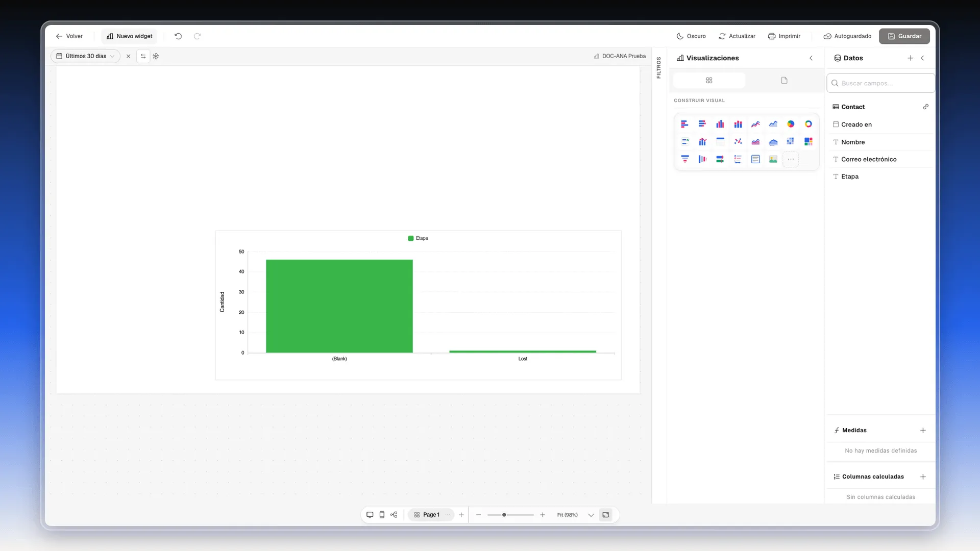This screenshot has width=980, height=551.
Task: Switch to the build visual grid tab
Action: 709,80
